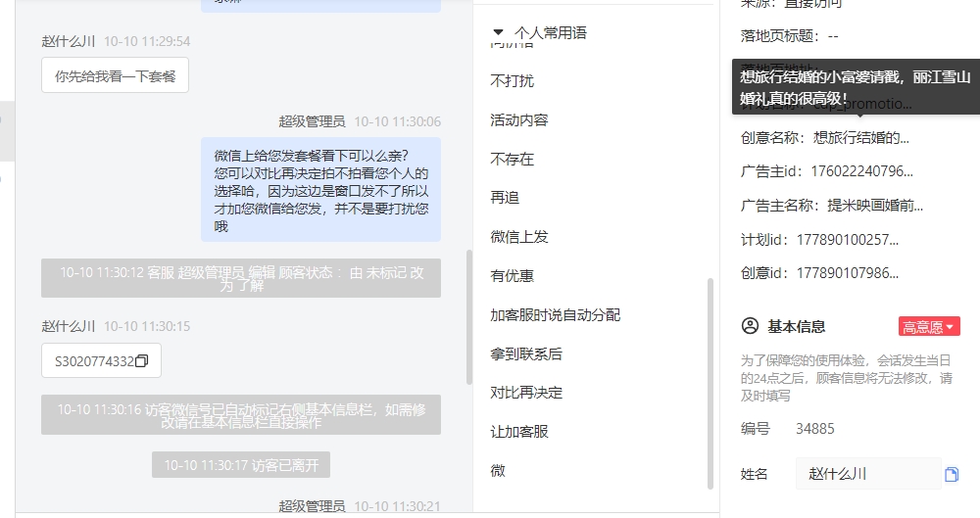Viewport: 980px width, 518px height.
Task: Click the quick phrases list scrollbar
Action: coord(710,383)
